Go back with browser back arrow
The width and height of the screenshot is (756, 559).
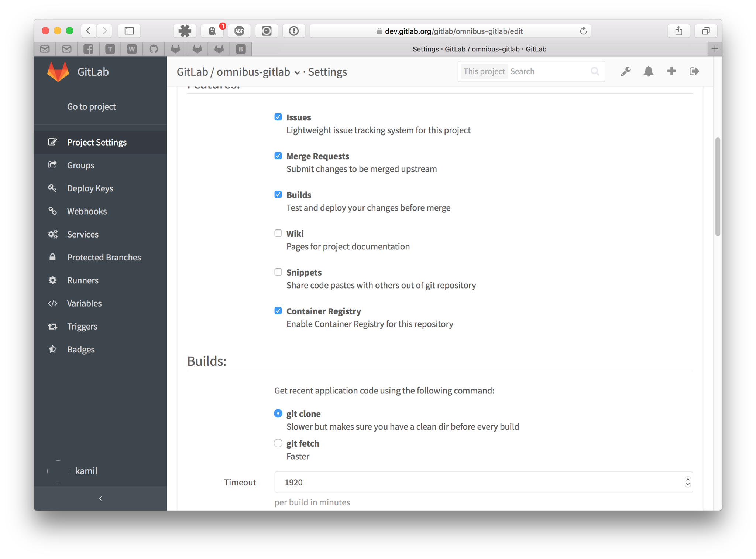[89, 31]
